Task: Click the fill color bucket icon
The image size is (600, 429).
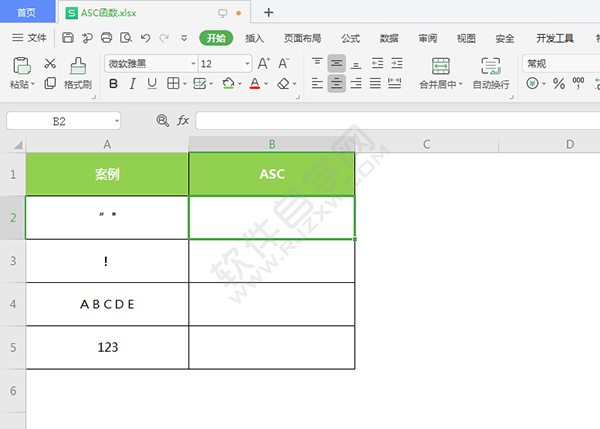Action: [x=228, y=83]
